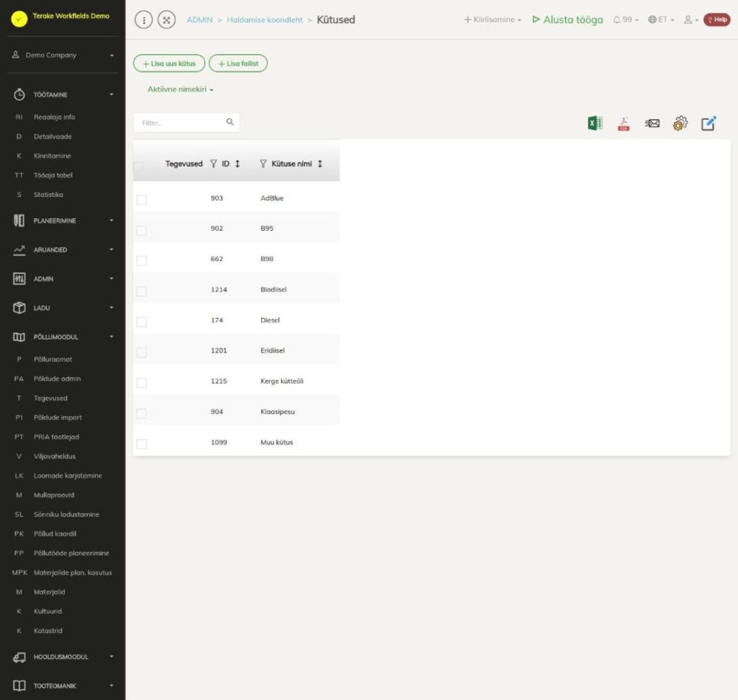Open the Aktiivne nimekiri dropdown

pyautogui.click(x=180, y=89)
